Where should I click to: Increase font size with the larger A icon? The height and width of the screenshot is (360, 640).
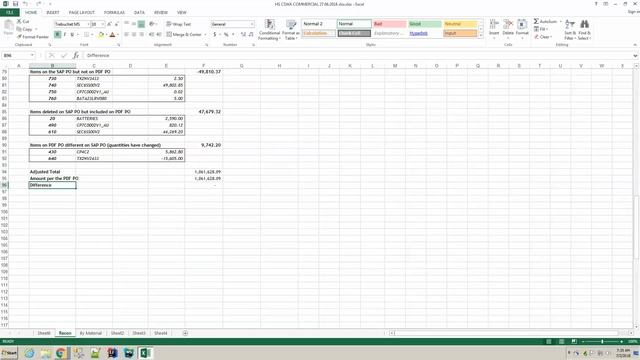(109, 24)
